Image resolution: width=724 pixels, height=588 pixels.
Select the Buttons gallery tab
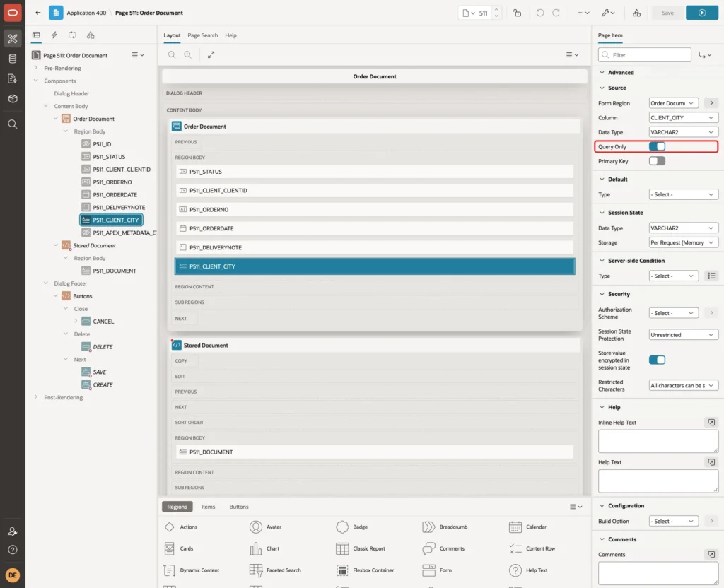point(239,506)
